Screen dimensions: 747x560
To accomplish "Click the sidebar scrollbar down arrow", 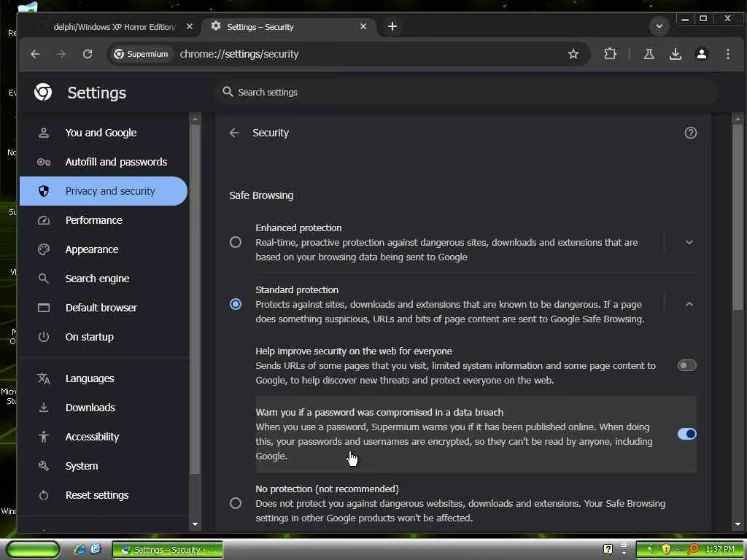I will pyautogui.click(x=195, y=524).
